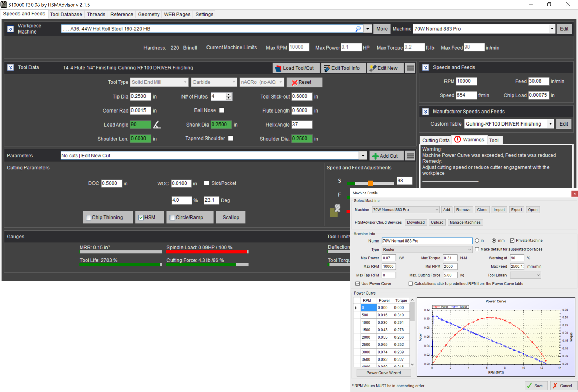578x392 pixels.
Task: Click the orange speed adjustment slider handle
Action: click(x=370, y=183)
